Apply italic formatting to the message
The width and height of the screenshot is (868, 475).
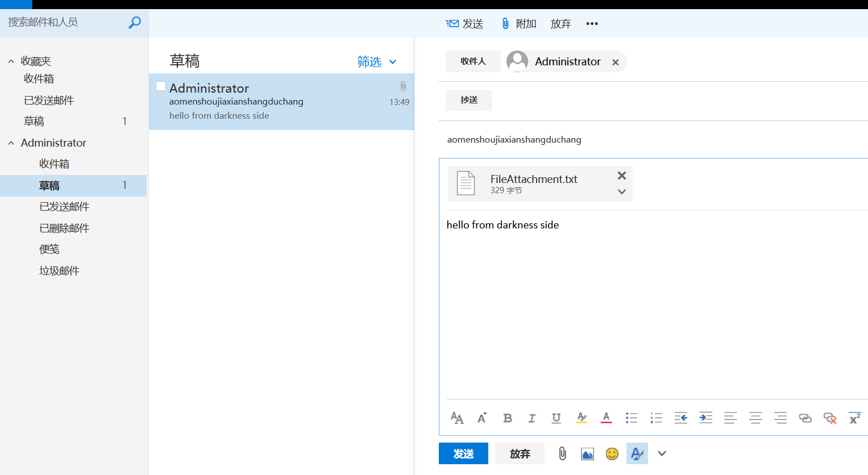[x=531, y=418]
